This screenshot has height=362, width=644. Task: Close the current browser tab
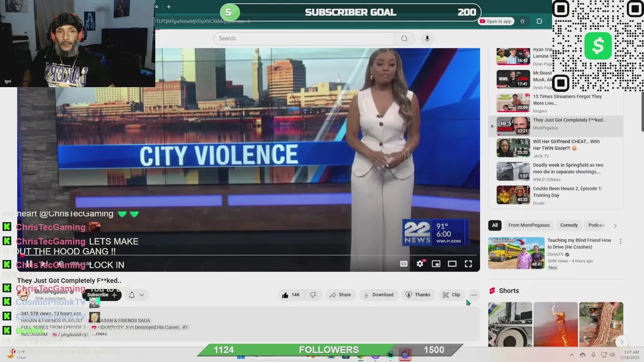point(156,7)
